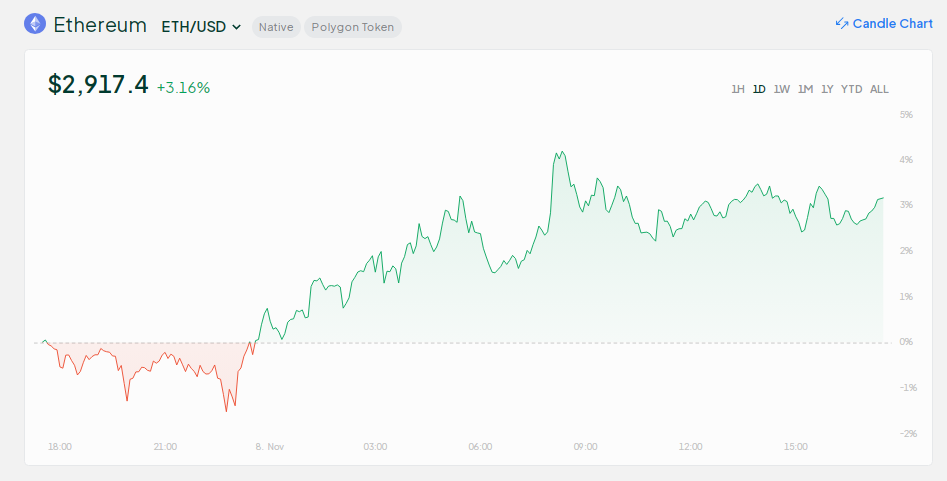947x481 pixels.
Task: Show the YTD price range
Action: [851, 89]
